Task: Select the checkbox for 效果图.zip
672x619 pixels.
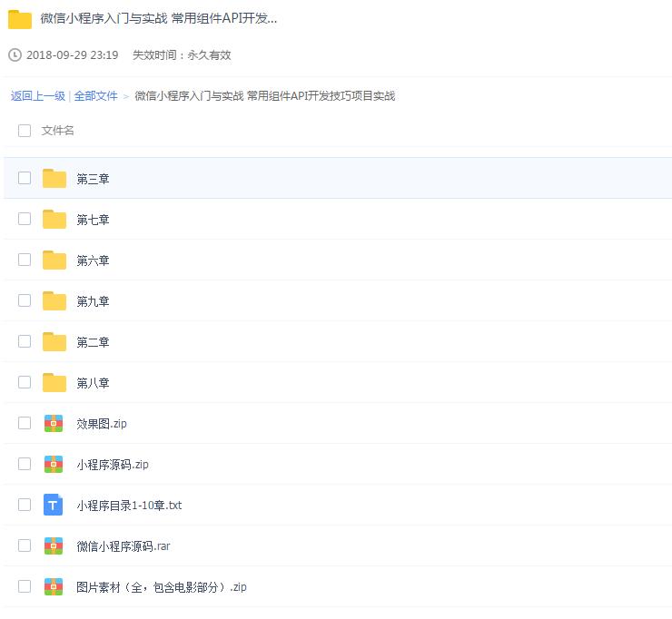Action: [25, 423]
